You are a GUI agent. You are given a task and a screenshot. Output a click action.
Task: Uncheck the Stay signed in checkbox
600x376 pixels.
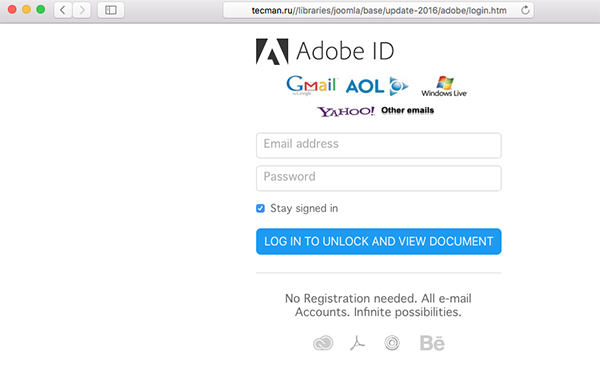pyautogui.click(x=260, y=208)
